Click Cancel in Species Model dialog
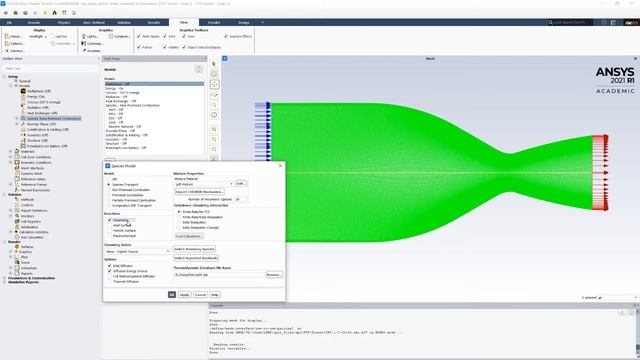This screenshot has width=640, height=360. coord(200,295)
